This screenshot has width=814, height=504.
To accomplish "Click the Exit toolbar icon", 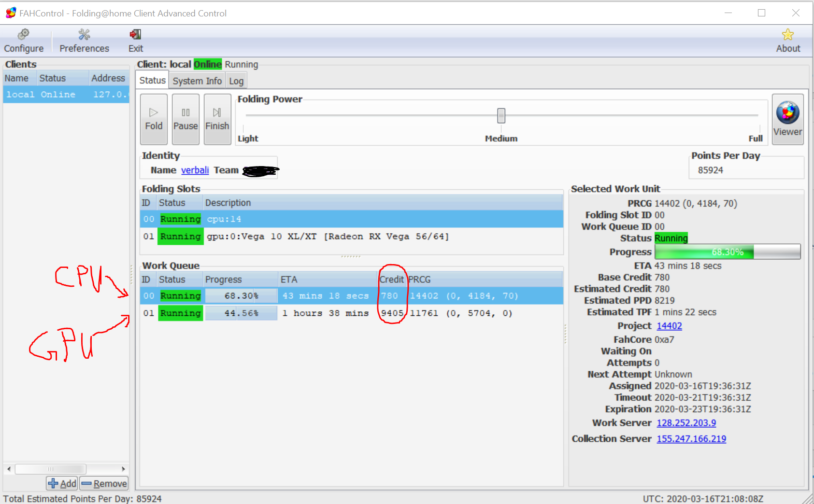I will pos(135,41).
